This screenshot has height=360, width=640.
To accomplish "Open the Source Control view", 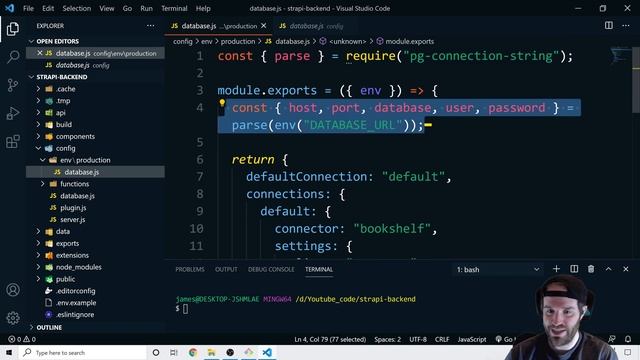I will tap(13, 85).
